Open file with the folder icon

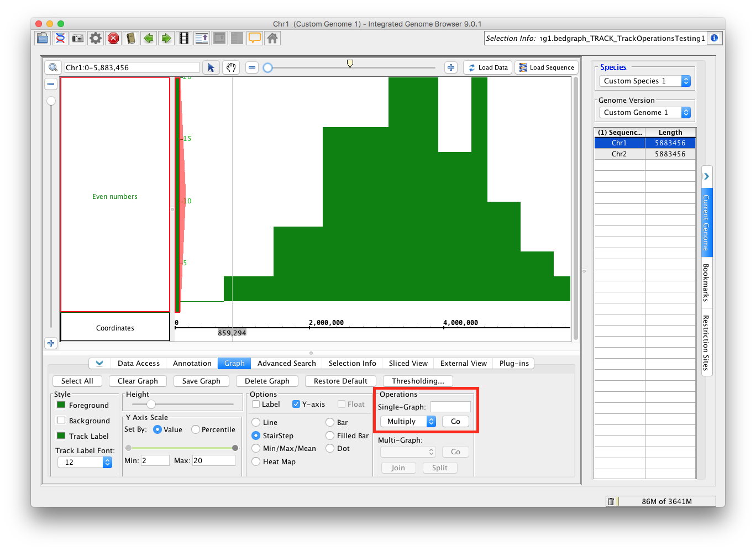tap(43, 38)
